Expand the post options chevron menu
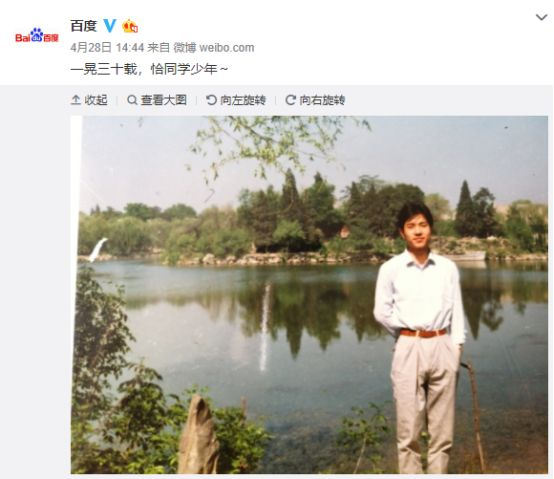554x479 pixels. coord(541,17)
